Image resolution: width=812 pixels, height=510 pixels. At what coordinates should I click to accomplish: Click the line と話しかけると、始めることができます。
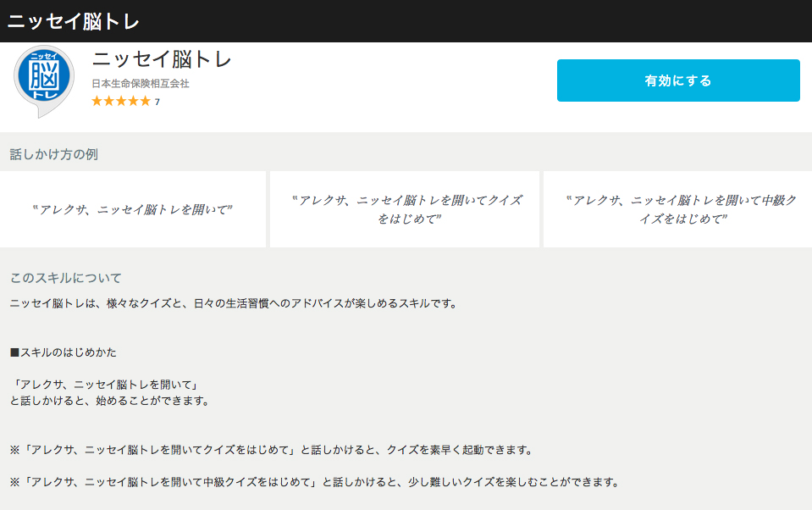pos(110,401)
